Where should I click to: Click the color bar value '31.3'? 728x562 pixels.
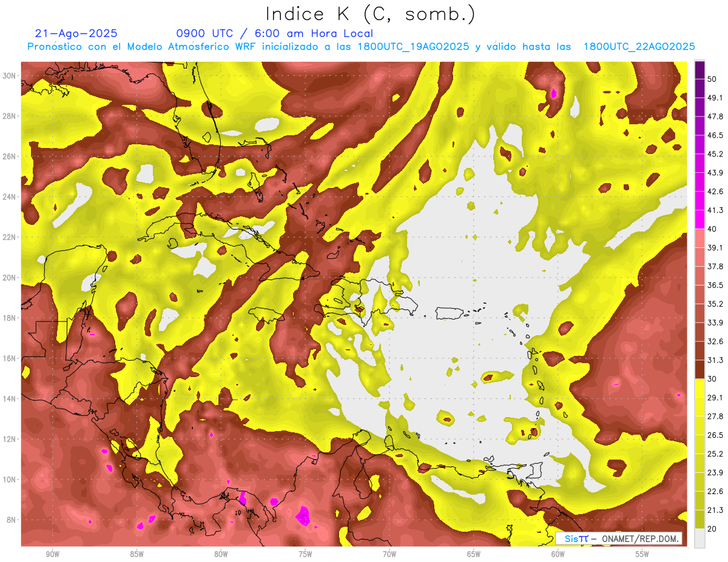click(715, 360)
